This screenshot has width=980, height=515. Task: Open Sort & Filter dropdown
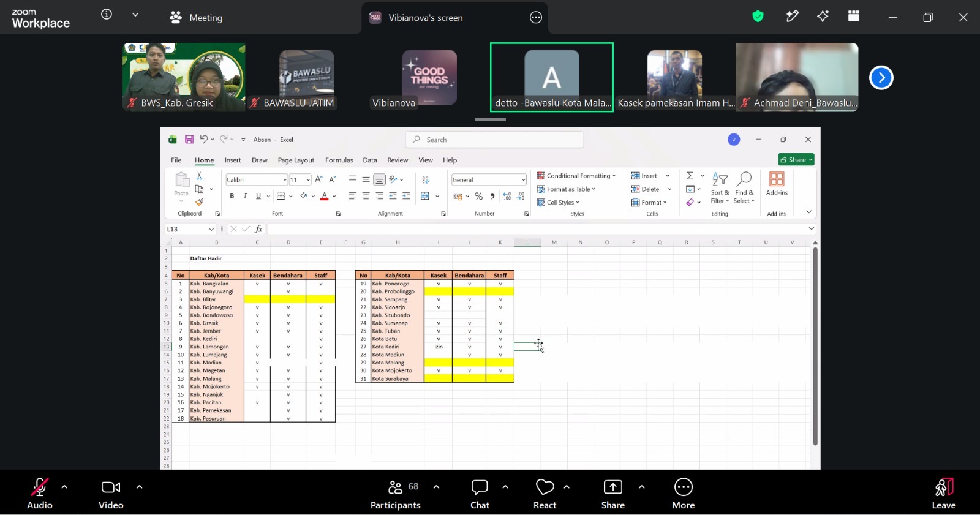click(720, 188)
